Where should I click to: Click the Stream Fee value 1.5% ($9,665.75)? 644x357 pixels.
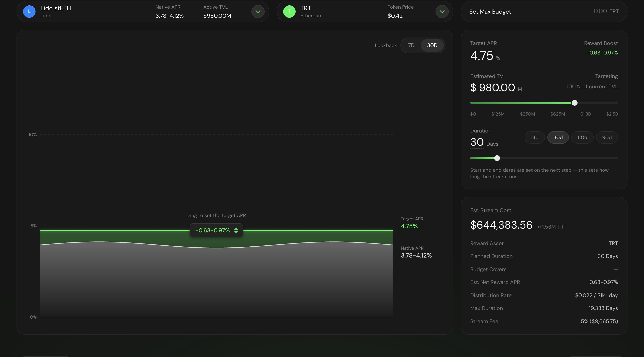point(598,321)
